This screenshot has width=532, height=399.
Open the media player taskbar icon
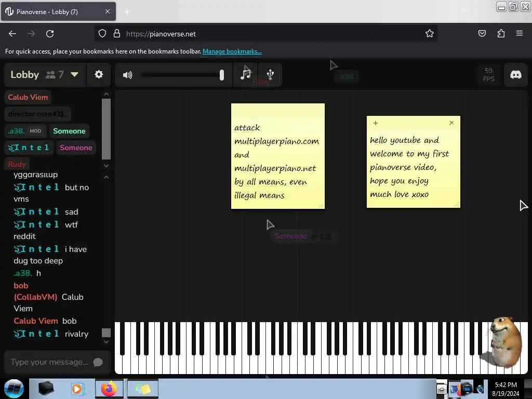click(x=77, y=389)
